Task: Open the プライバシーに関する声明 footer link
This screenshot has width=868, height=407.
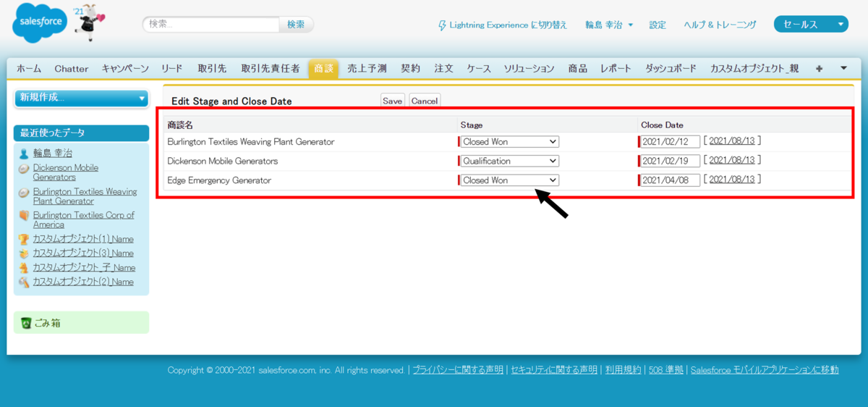Action: coord(458,370)
